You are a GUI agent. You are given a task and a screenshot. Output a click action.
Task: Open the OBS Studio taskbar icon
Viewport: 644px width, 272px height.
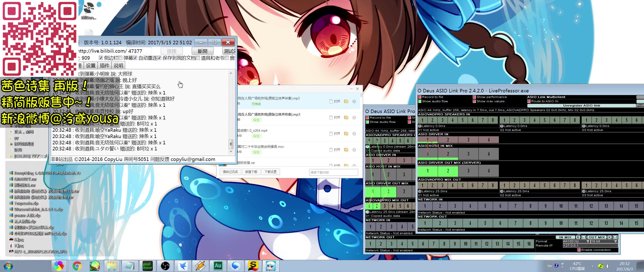165,266
